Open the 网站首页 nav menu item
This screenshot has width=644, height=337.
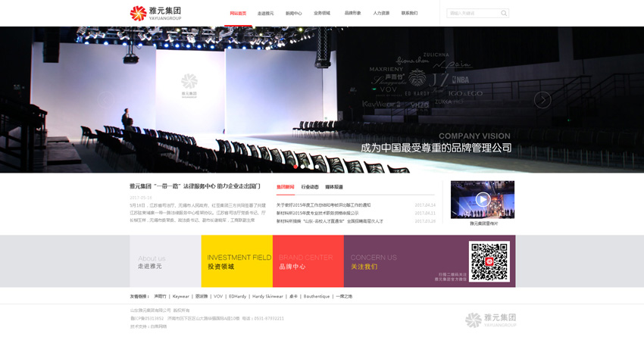pyautogui.click(x=238, y=13)
